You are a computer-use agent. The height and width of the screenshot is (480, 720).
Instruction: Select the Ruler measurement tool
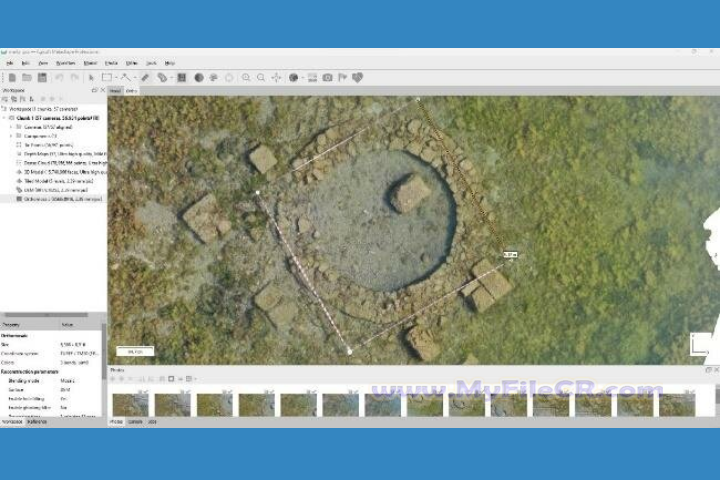tap(145, 77)
